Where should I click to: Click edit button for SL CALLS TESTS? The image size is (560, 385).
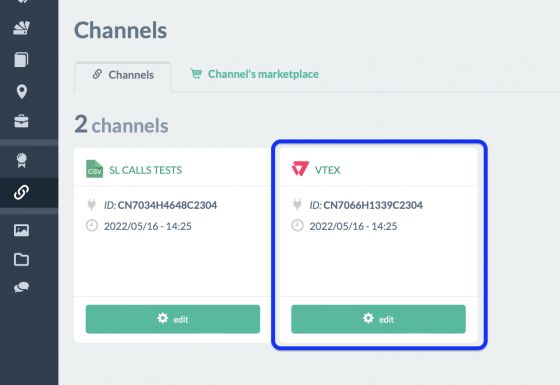[173, 319]
